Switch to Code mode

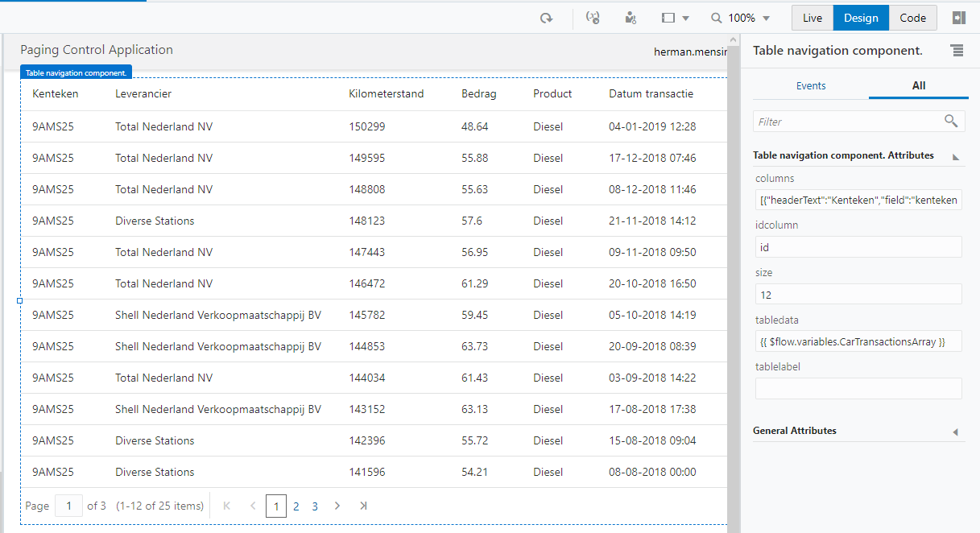pyautogui.click(x=912, y=17)
